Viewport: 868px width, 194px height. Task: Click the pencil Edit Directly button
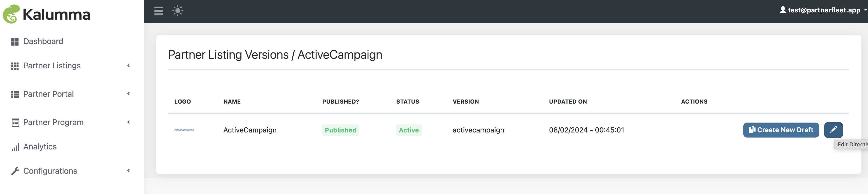(833, 130)
